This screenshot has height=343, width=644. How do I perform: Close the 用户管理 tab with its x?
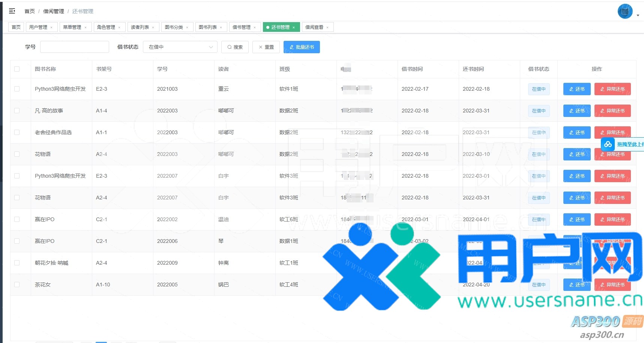pyautogui.click(x=51, y=27)
